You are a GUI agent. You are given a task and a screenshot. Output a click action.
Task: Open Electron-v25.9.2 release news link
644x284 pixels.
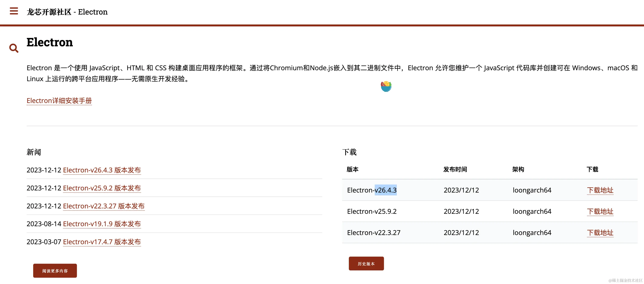coord(102,188)
